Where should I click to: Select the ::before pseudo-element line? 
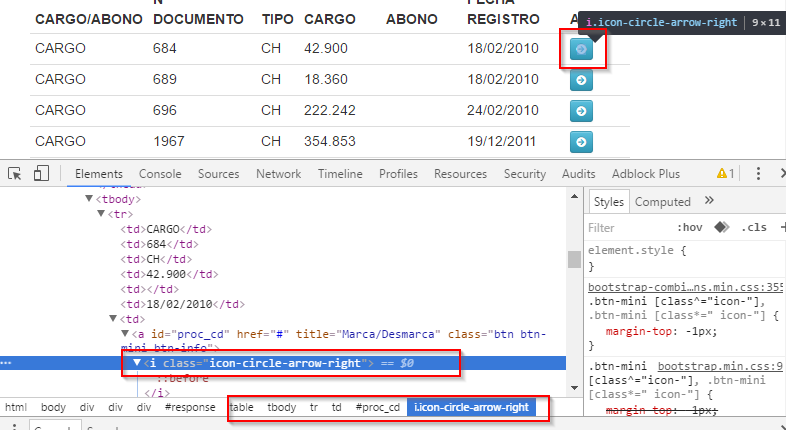pos(182,378)
